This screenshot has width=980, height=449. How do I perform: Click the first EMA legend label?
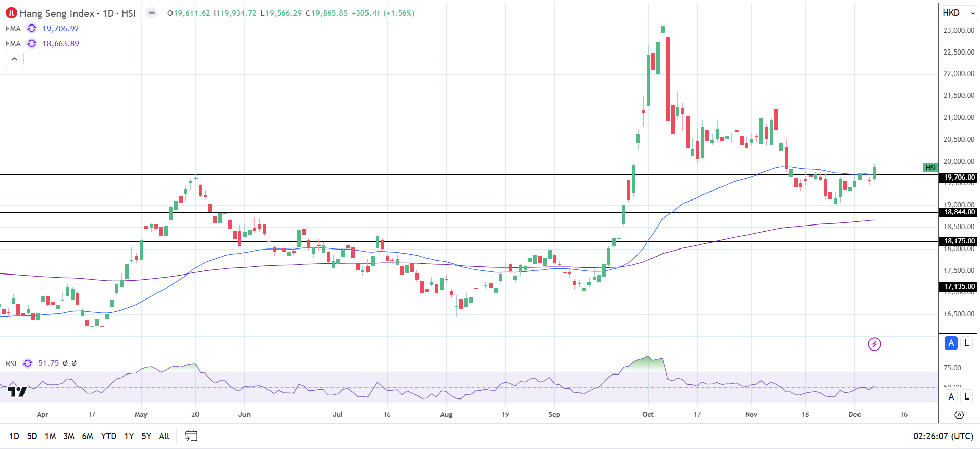click(13, 29)
